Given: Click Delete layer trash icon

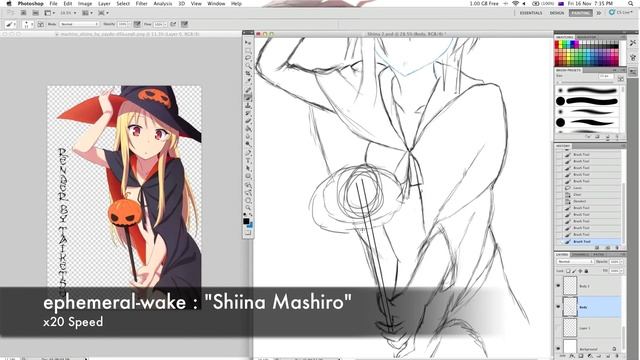Looking at the screenshot, I should pos(617,356).
